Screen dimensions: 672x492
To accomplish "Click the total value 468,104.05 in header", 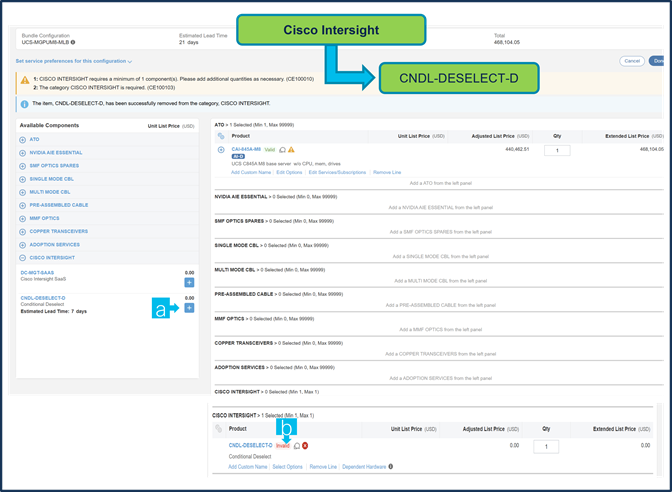I will (507, 42).
